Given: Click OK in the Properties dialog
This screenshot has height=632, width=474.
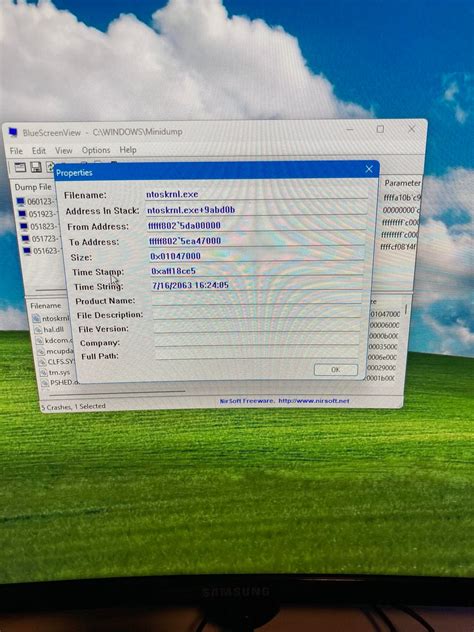Looking at the screenshot, I should point(336,370).
